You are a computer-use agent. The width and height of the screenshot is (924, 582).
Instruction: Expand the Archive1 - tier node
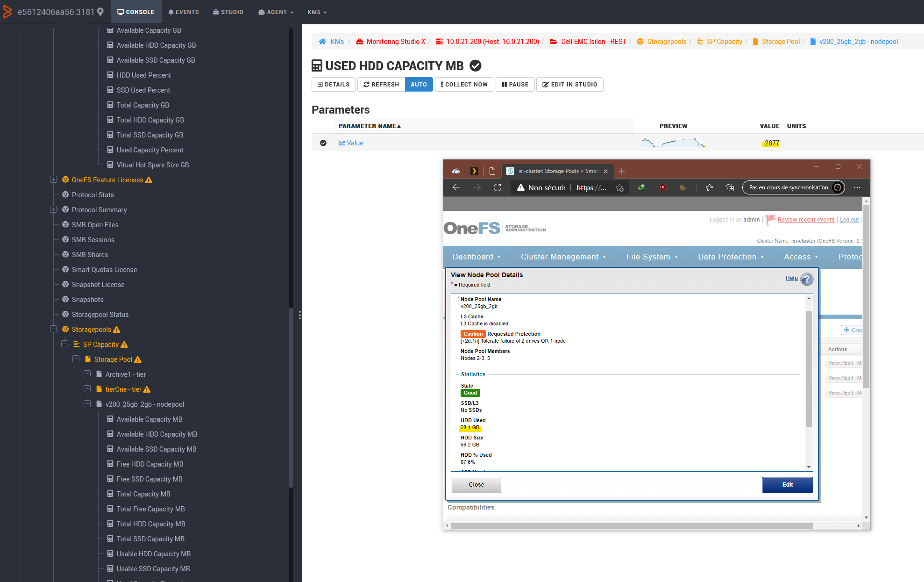(x=87, y=374)
